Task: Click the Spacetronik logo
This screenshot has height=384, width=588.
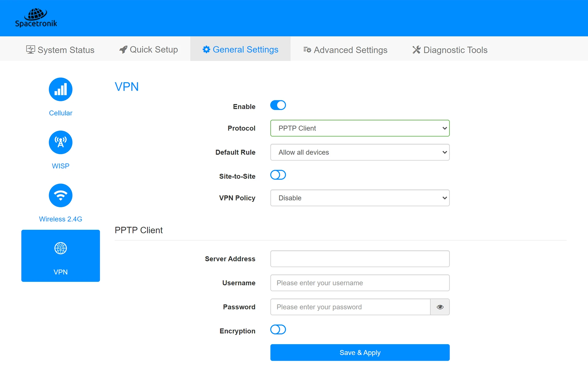Action: pyautogui.click(x=36, y=18)
